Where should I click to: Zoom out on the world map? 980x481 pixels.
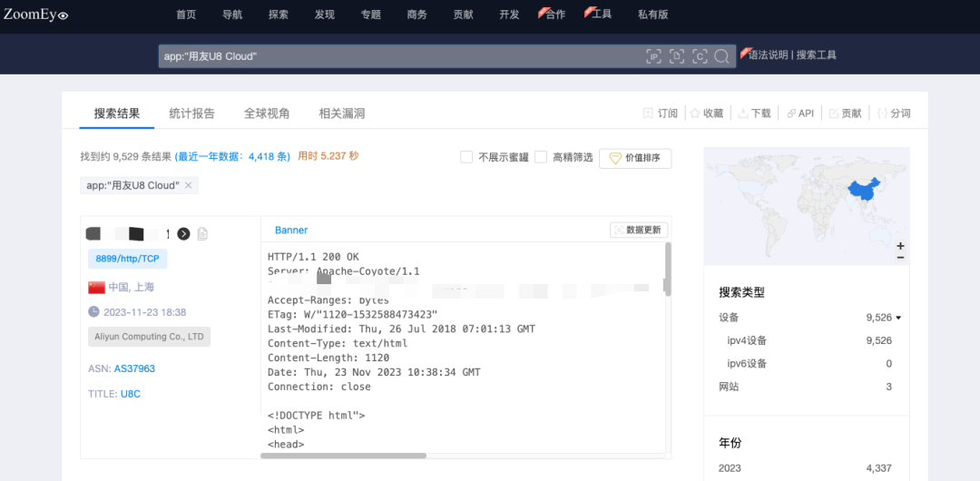pos(900,257)
